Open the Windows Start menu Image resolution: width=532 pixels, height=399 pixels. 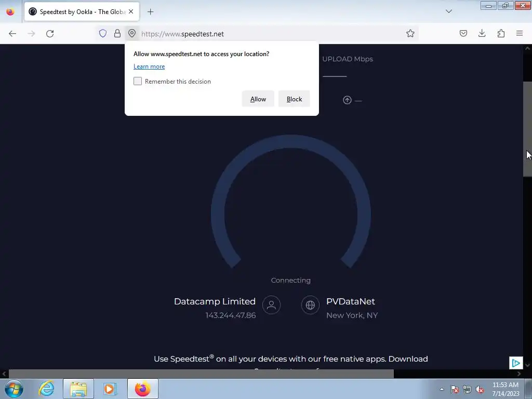(x=14, y=389)
